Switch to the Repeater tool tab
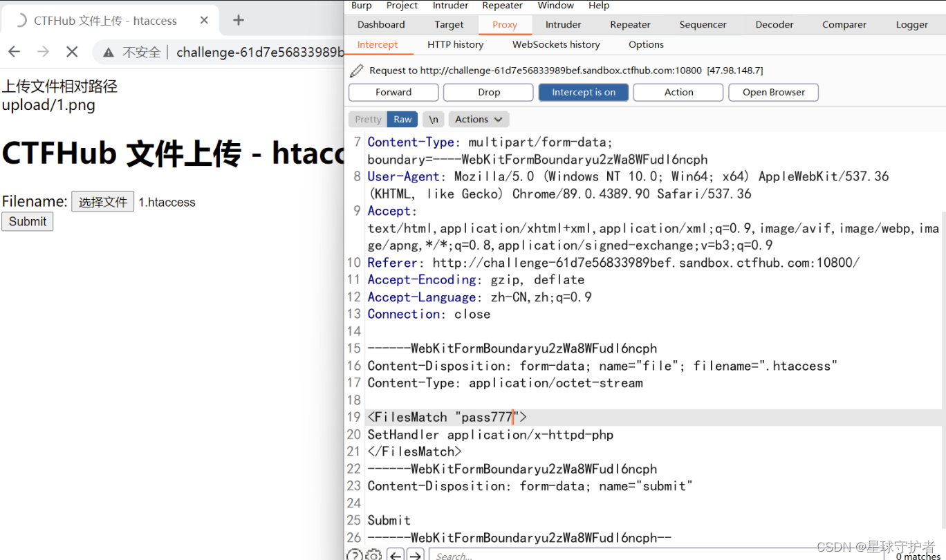946x560 pixels. pyautogui.click(x=631, y=25)
